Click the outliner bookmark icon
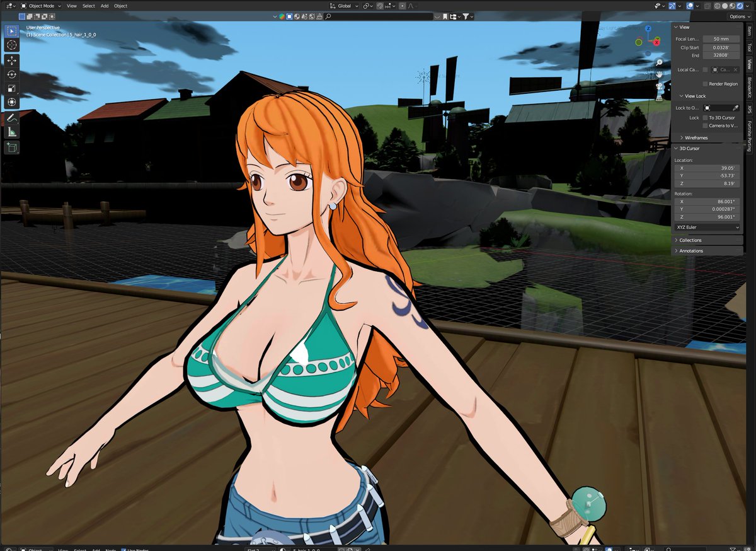 (x=445, y=16)
